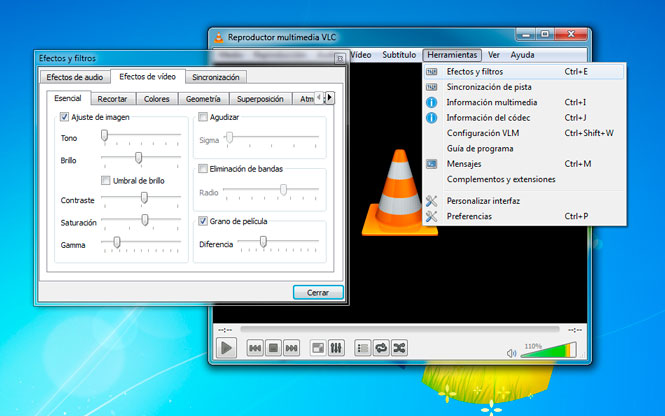Show more tabs with right arrow
The image size is (665, 416).
[330, 98]
